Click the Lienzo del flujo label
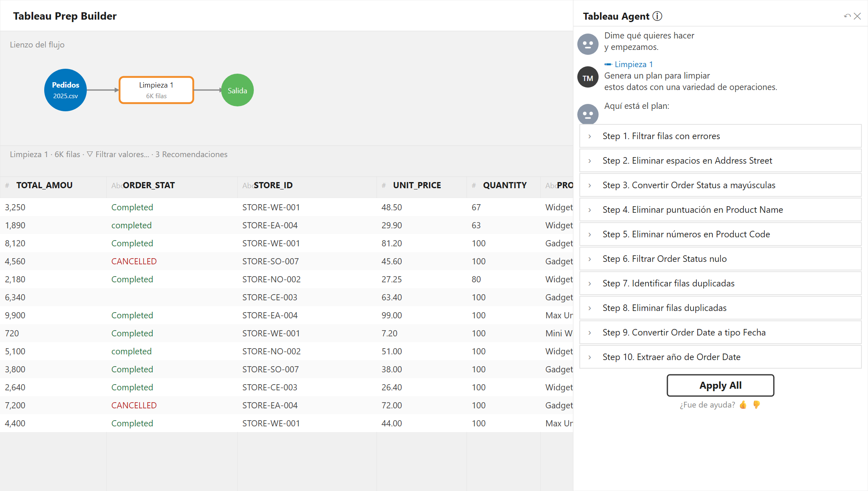The image size is (868, 491). tap(37, 45)
